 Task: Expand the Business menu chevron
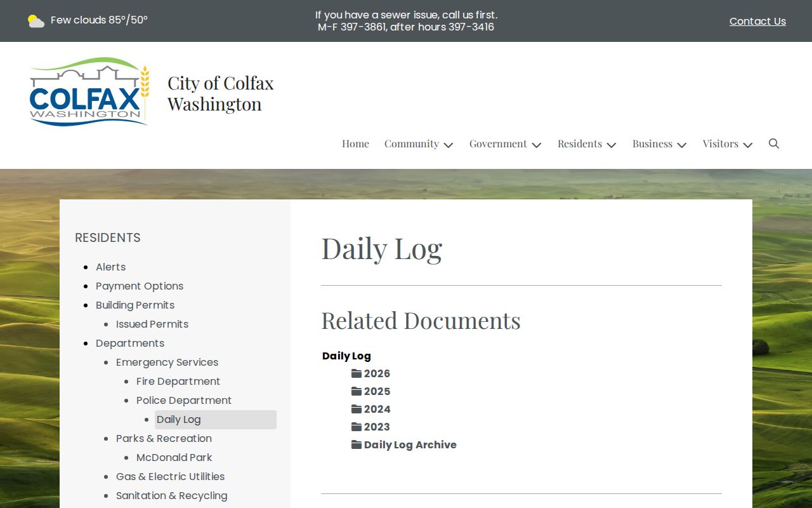click(x=682, y=145)
